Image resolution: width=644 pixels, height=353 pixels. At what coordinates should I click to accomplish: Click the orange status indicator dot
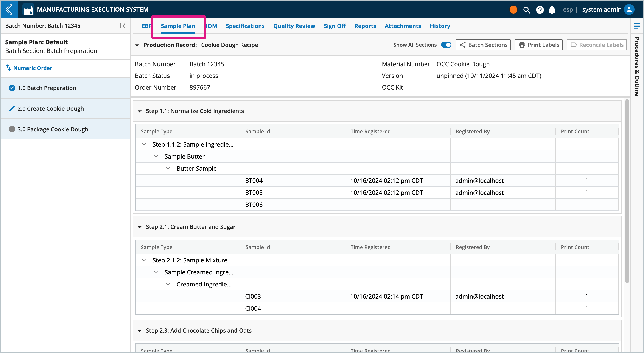tap(513, 9)
